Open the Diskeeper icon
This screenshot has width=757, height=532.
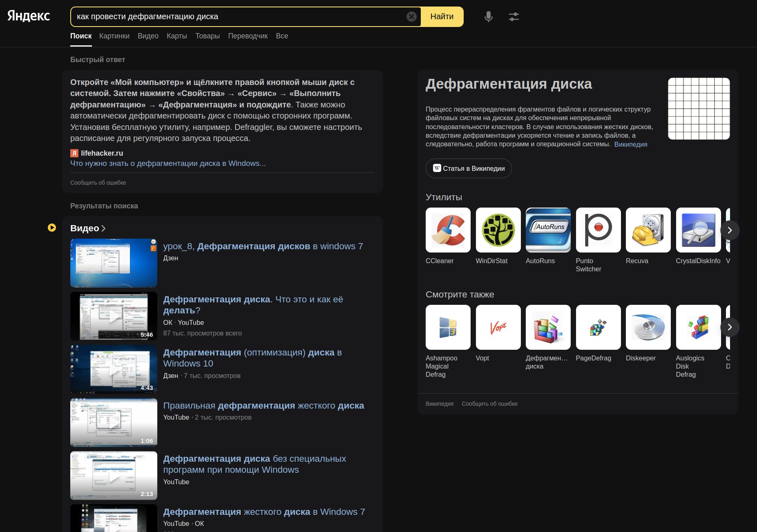point(648,327)
